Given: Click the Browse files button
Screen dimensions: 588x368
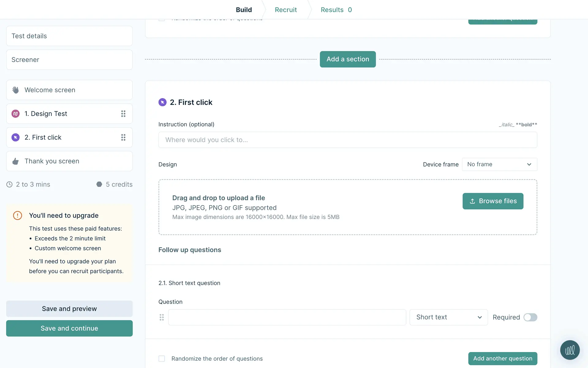Looking at the screenshot, I should [x=493, y=201].
